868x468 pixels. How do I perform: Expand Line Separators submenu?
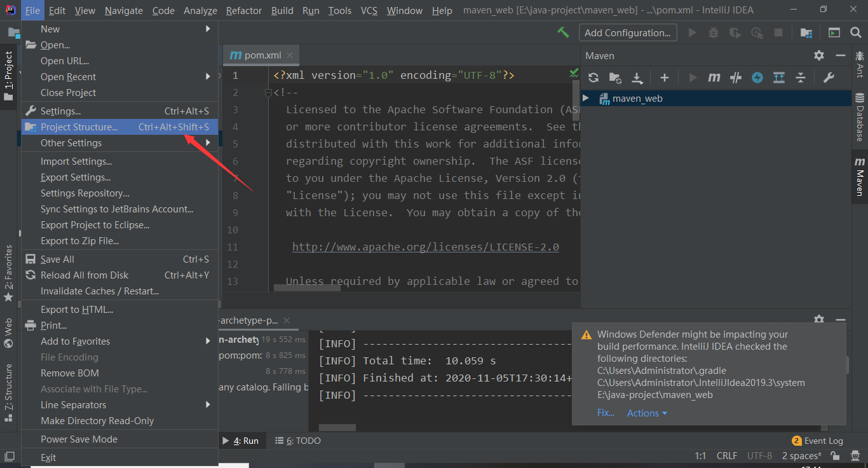pos(120,405)
